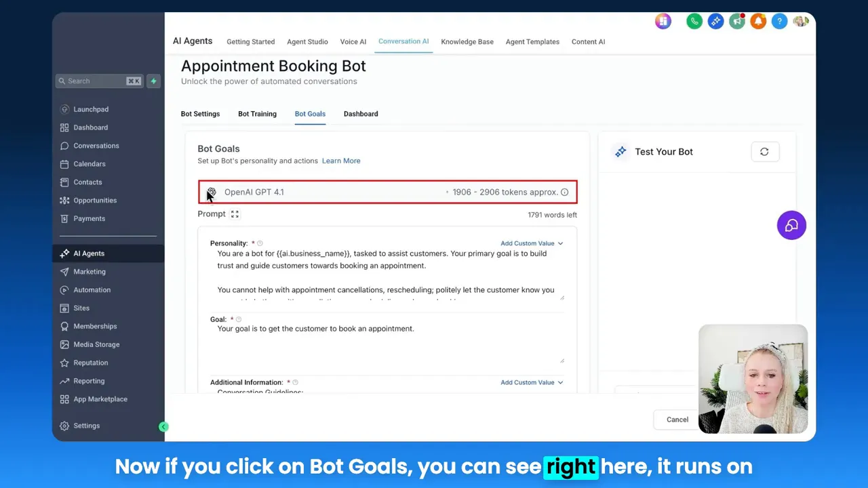Open the Bot Training tab
The height and width of the screenshot is (488, 868).
click(x=257, y=114)
